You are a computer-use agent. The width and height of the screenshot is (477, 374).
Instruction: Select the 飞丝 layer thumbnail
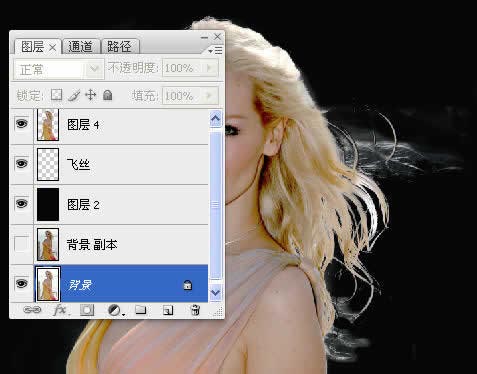pos(48,165)
